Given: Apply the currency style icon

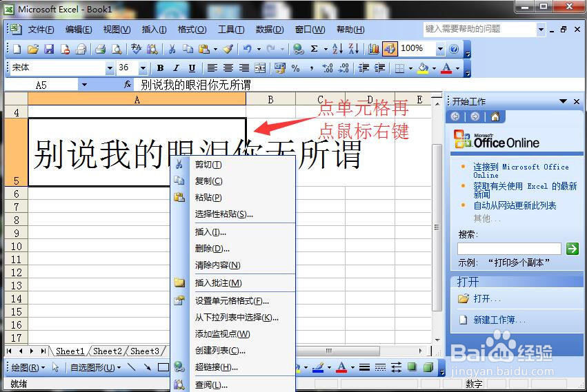Looking at the screenshot, I should (x=279, y=68).
